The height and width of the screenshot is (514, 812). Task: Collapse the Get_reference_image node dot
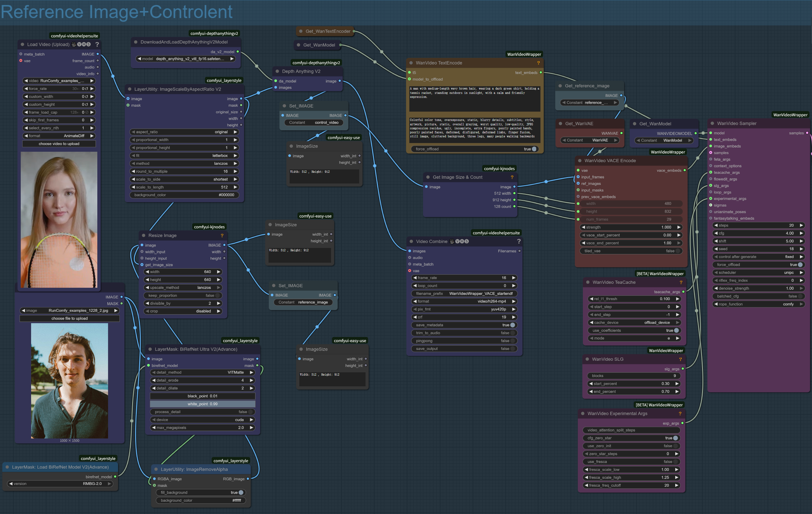point(561,86)
